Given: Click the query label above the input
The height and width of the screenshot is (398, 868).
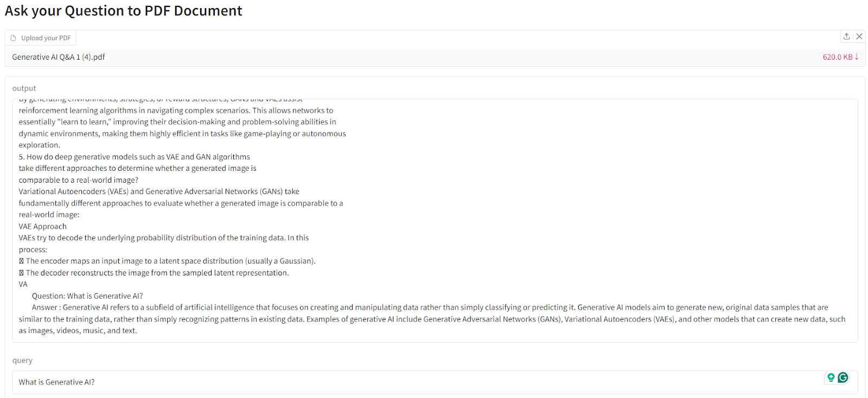Looking at the screenshot, I should pos(22,361).
